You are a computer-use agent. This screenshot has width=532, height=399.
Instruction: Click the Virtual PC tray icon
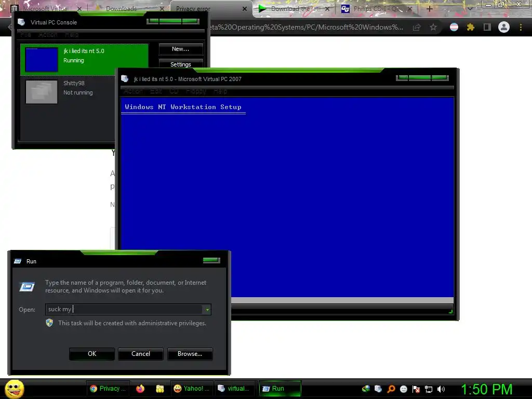coord(378,389)
